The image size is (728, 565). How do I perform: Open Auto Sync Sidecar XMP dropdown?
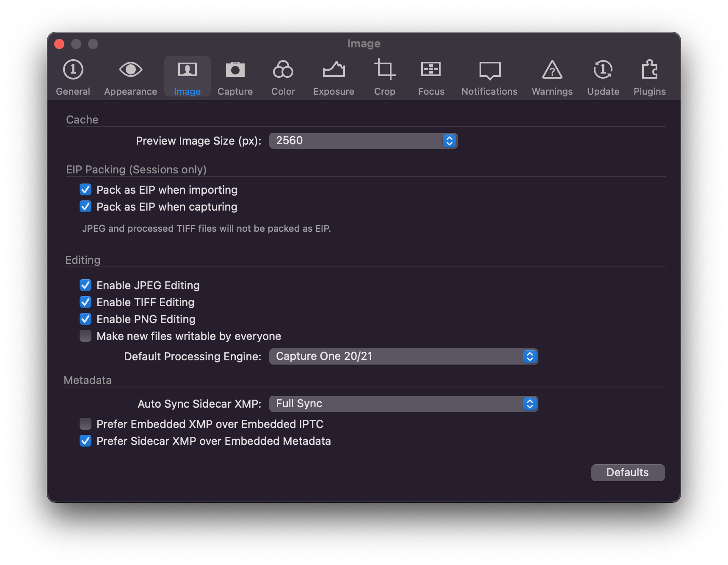pos(403,404)
